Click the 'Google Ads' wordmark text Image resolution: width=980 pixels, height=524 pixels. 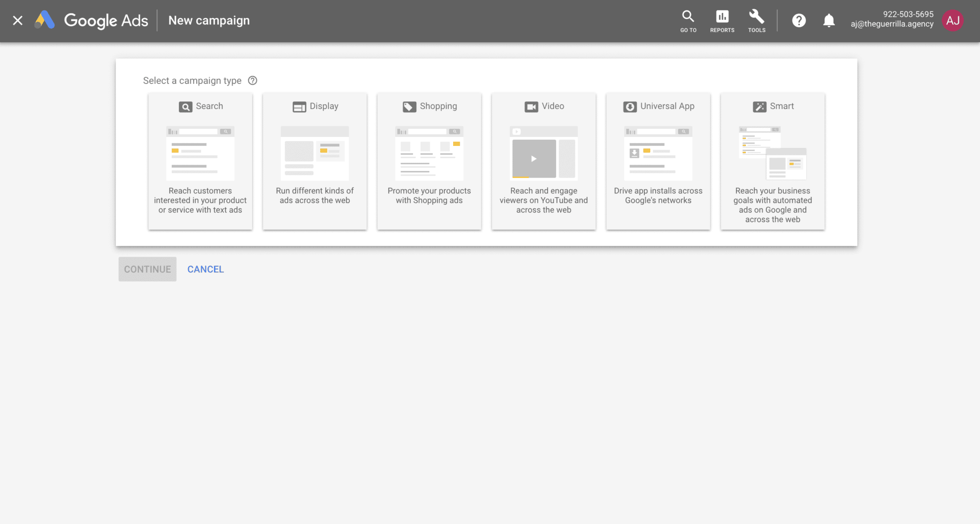tap(106, 21)
